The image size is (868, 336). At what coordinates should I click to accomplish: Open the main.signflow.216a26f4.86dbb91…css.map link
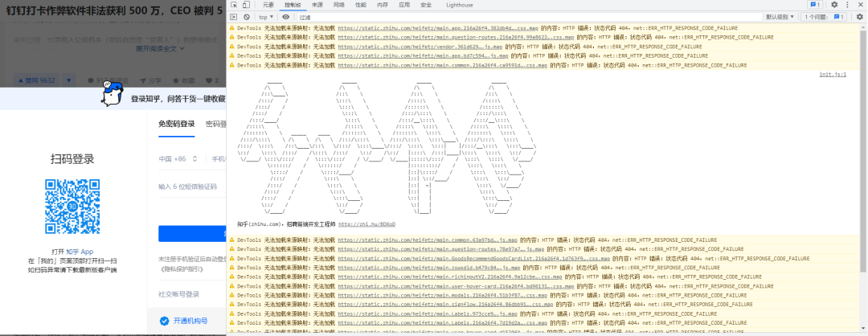point(445,305)
